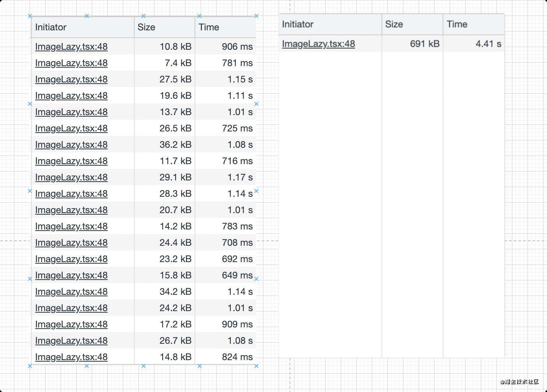Select the 36.2 kB size cell
The width and height of the screenshot is (547, 392).
pyautogui.click(x=165, y=145)
